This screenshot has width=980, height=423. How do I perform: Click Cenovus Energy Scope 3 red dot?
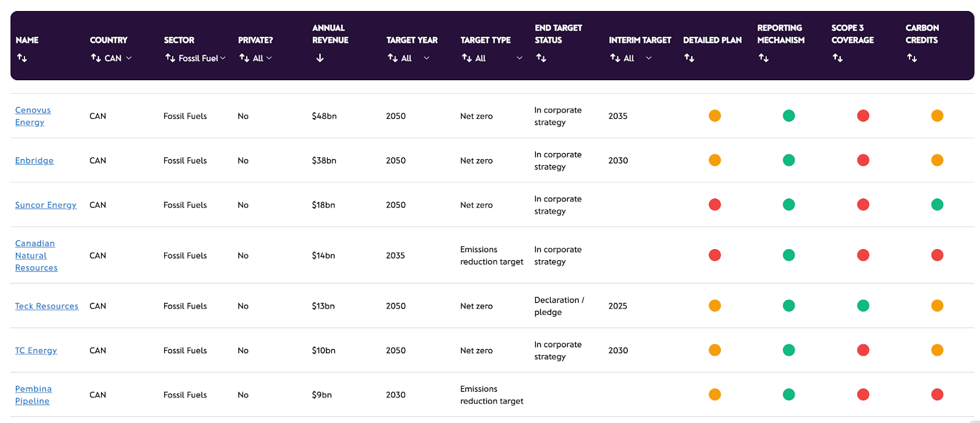tap(863, 116)
